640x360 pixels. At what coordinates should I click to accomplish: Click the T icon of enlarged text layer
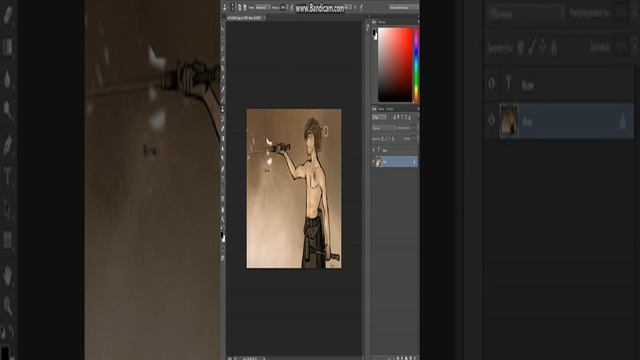coord(509,83)
